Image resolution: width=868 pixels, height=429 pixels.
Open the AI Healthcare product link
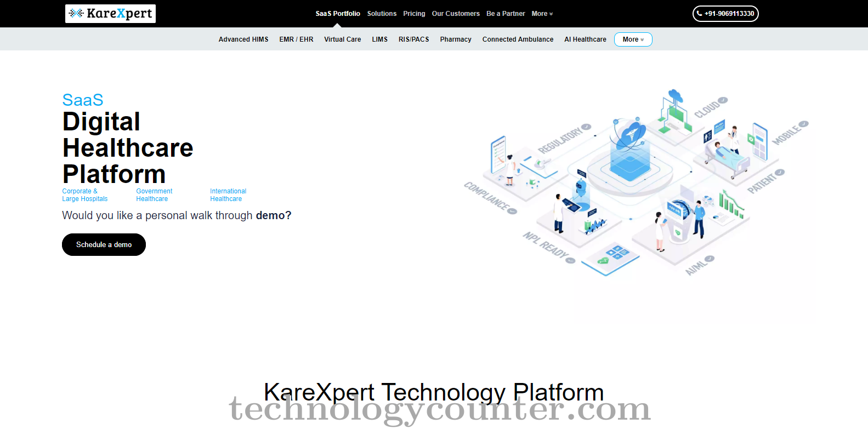586,39
